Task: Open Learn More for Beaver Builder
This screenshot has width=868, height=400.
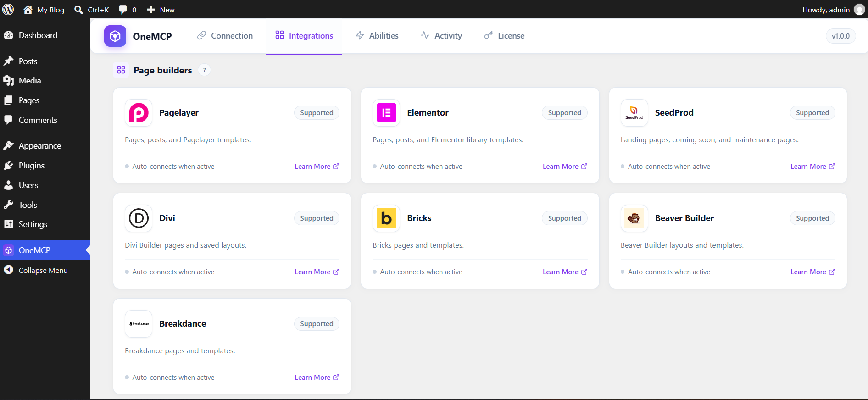Action: pyautogui.click(x=813, y=272)
